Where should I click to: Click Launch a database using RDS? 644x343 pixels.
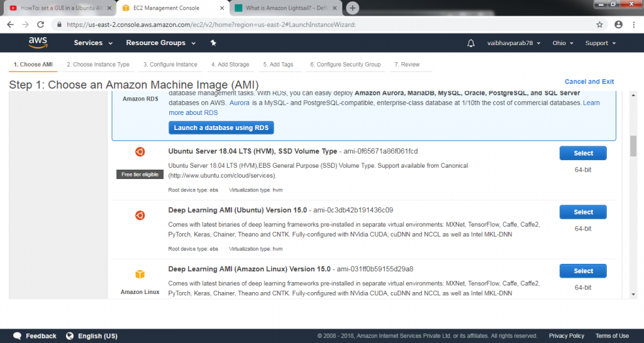(221, 128)
